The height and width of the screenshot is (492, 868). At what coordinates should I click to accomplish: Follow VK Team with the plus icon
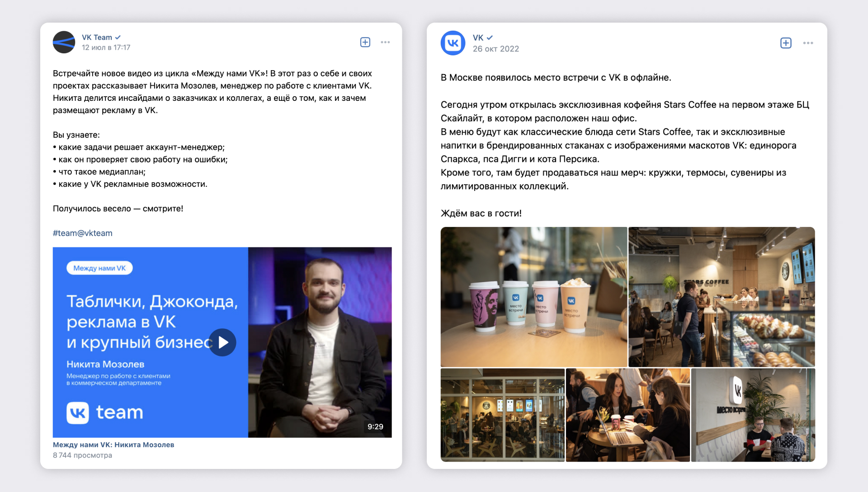coord(365,42)
